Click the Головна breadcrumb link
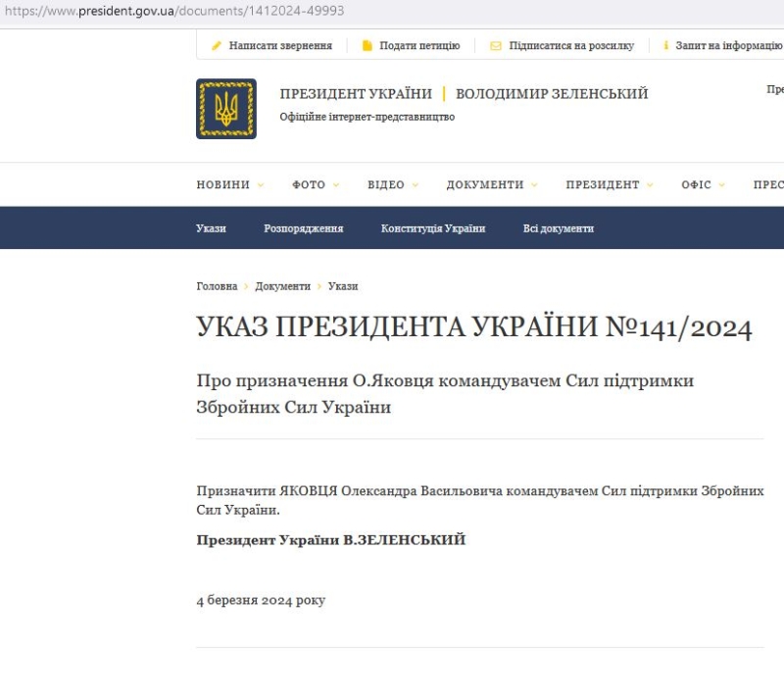Viewport: 784px width, 699px height. [217, 286]
